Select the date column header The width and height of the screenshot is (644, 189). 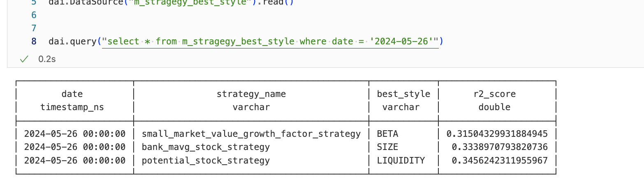tap(72, 94)
